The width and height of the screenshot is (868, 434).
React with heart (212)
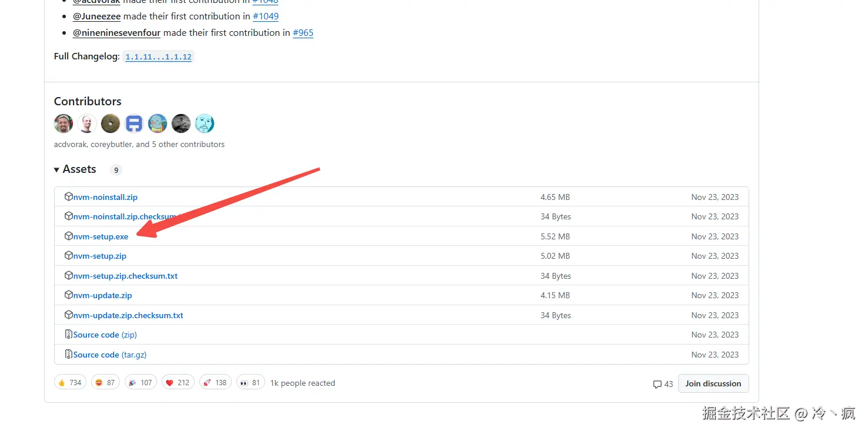click(178, 382)
